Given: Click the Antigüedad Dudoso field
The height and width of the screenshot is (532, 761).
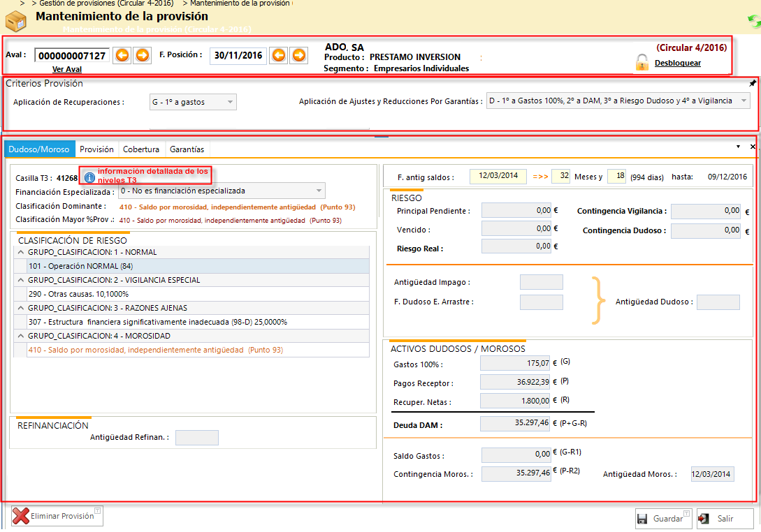Looking at the screenshot, I should (x=718, y=302).
